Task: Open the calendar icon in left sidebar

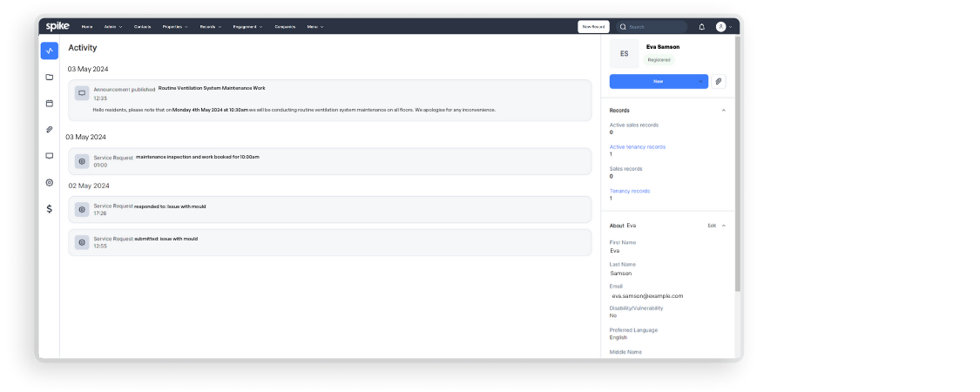Action: click(50, 103)
